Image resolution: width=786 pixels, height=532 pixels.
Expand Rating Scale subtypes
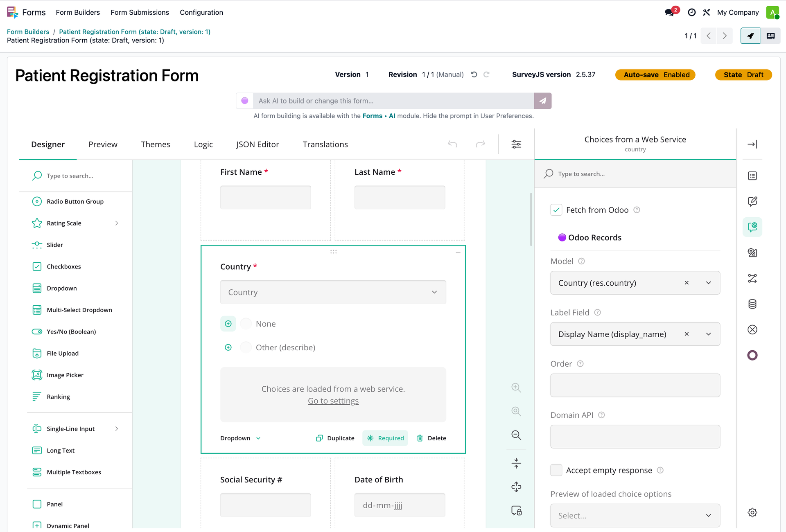click(117, 223)
